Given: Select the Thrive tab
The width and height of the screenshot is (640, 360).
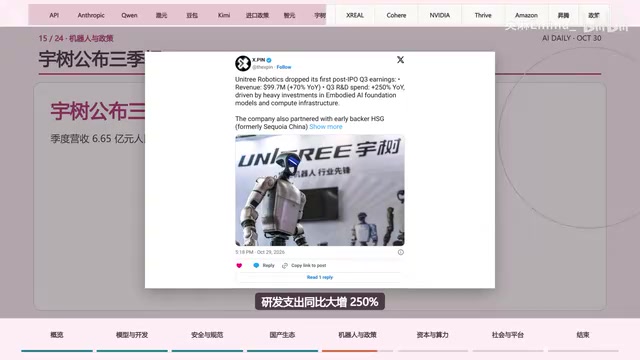Looking at the screenshot, I should click(483, 15).
